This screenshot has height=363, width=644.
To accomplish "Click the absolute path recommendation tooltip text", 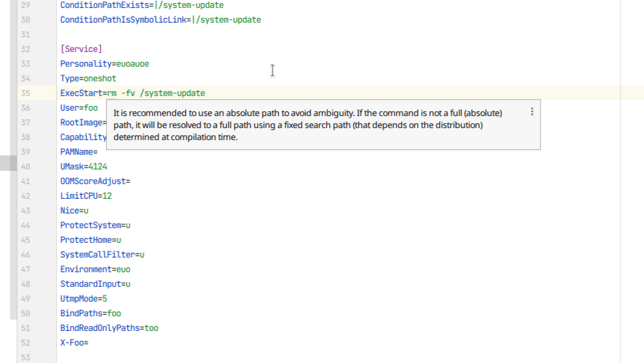I will (x=308, y=125).
